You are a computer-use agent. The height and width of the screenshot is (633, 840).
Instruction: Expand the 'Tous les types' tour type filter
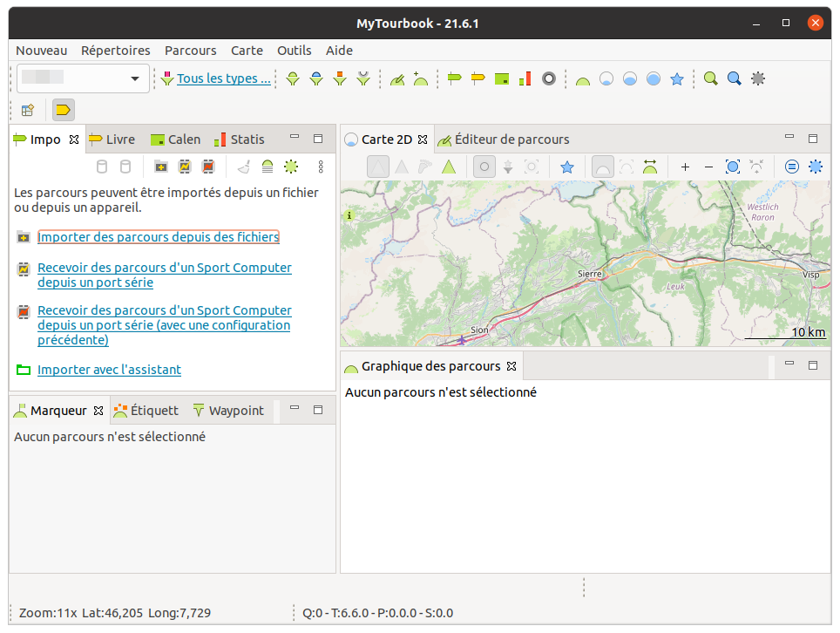pos(223,78)
